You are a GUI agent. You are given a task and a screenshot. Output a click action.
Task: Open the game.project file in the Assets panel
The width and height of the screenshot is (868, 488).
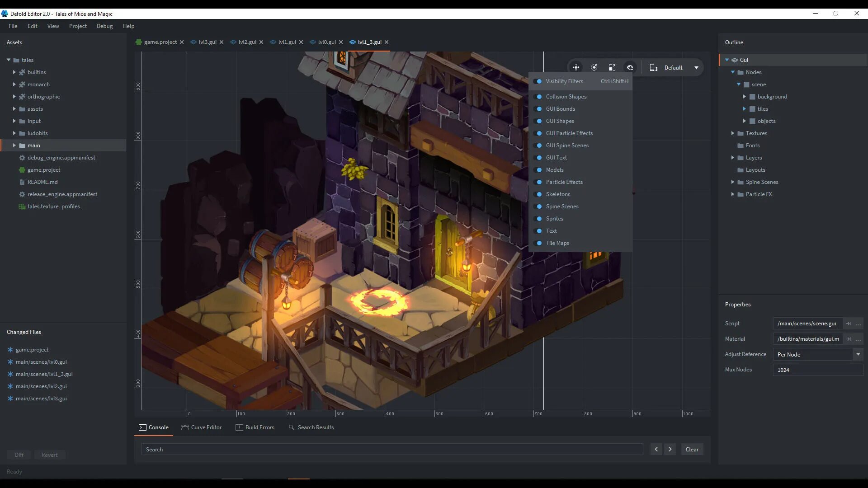43,169
